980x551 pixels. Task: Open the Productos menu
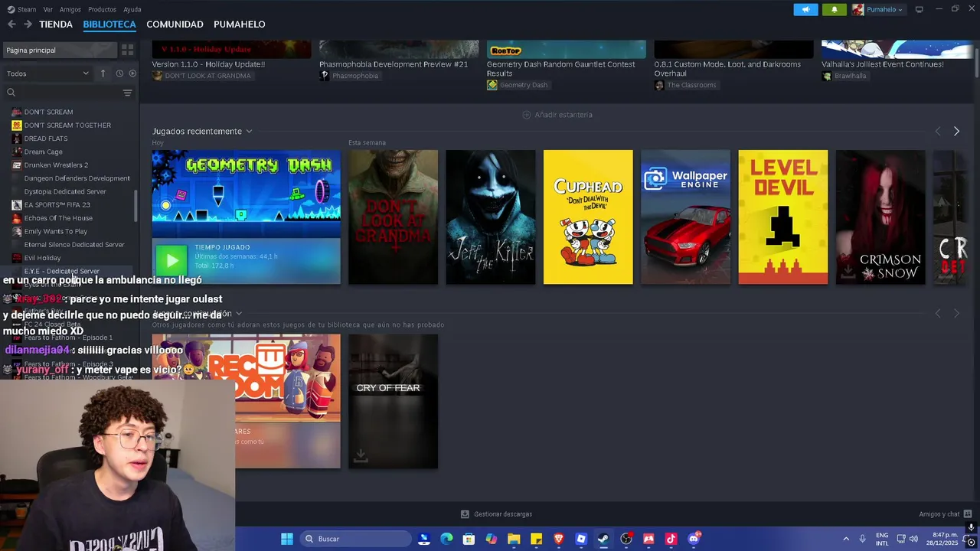(102, 9)
